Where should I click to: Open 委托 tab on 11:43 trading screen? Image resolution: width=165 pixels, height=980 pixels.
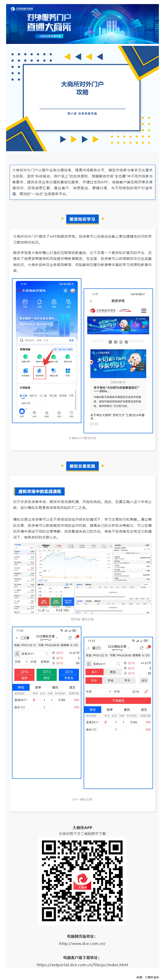tap(127, 709)
